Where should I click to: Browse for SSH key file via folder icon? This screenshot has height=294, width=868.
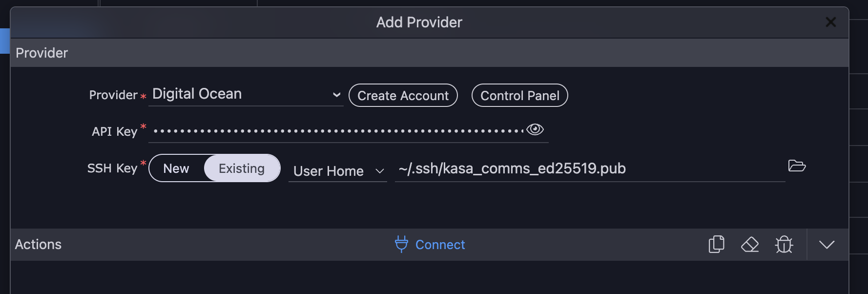[797, 166]
